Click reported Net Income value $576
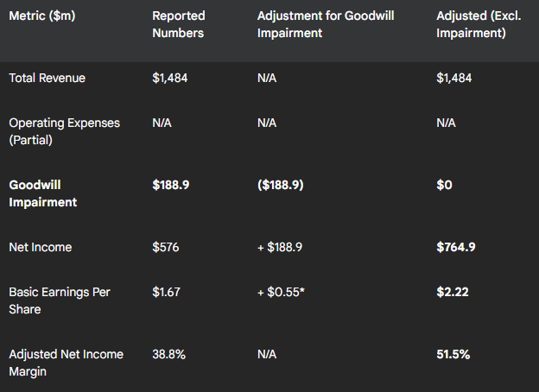 point(166,247)
